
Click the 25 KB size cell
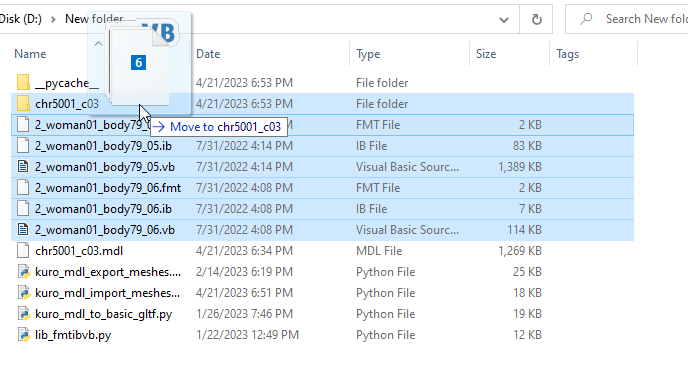click(x=527, y=272)
